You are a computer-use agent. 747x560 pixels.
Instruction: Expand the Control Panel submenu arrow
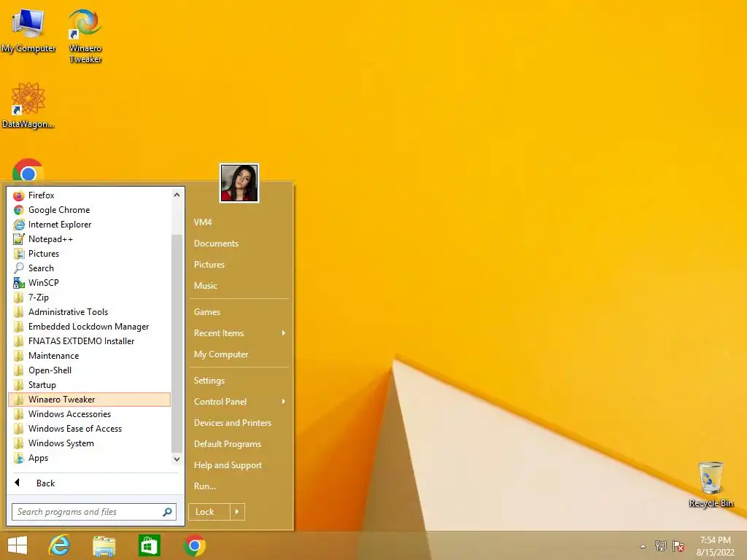(x=284, y=402)
